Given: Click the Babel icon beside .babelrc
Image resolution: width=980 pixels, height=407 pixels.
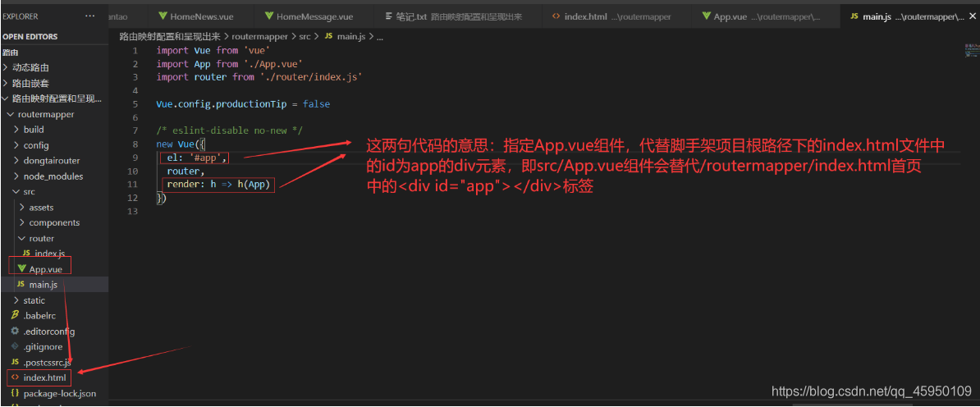Looking at the screenshot, I should click(15, 316).
